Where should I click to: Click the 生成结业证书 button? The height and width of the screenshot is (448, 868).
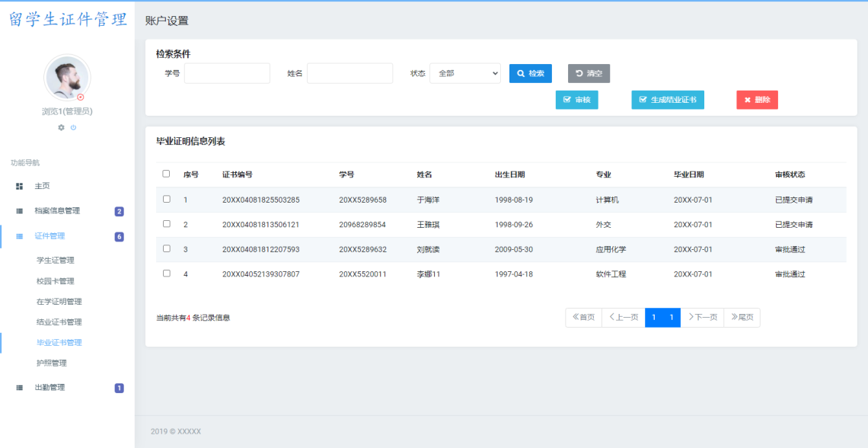pos(668,99)
